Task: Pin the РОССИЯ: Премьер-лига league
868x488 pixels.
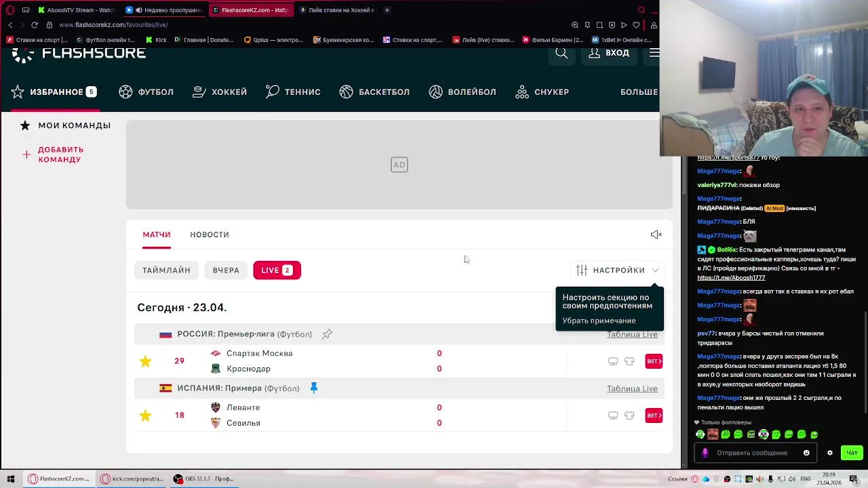Action: pyautogui.click(x=327, y=334)
